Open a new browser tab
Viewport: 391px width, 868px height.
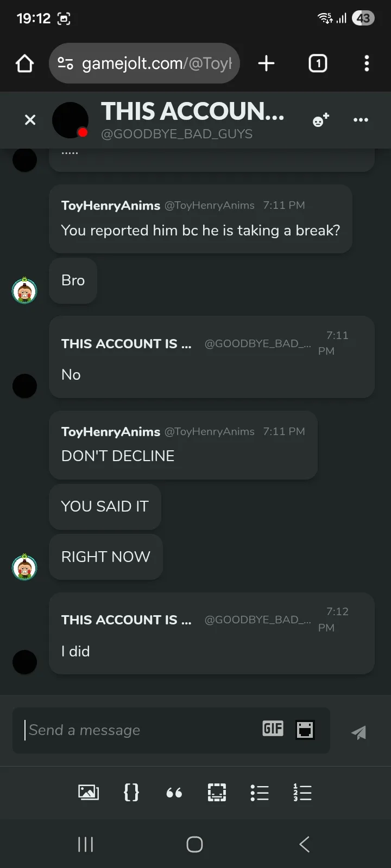(266, 63)
